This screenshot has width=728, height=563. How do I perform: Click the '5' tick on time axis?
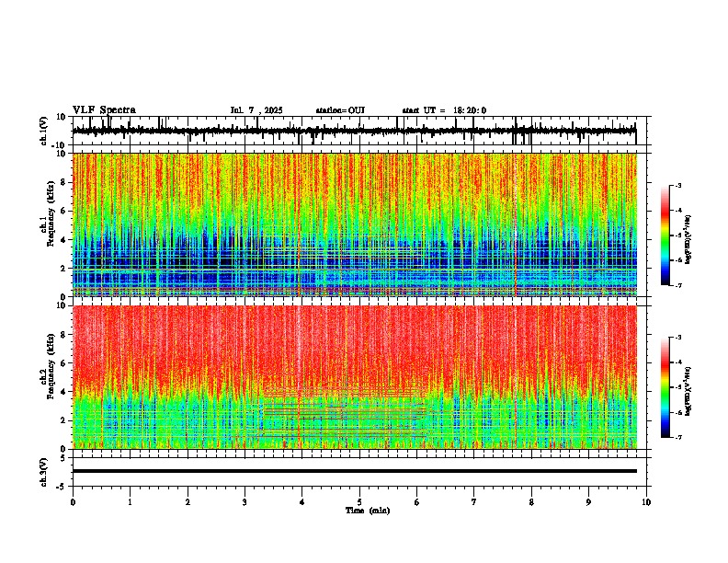click(x=359, y=502)
